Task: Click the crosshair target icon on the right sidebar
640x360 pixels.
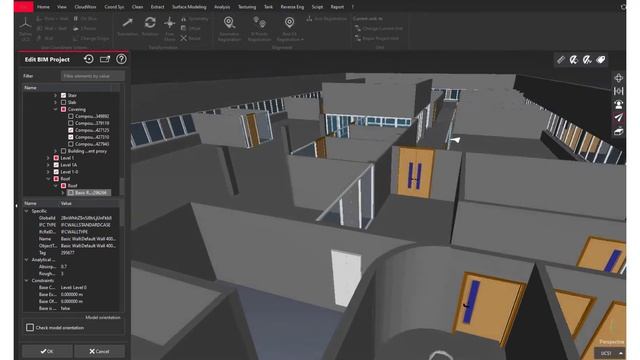Action: coord(619,78)
